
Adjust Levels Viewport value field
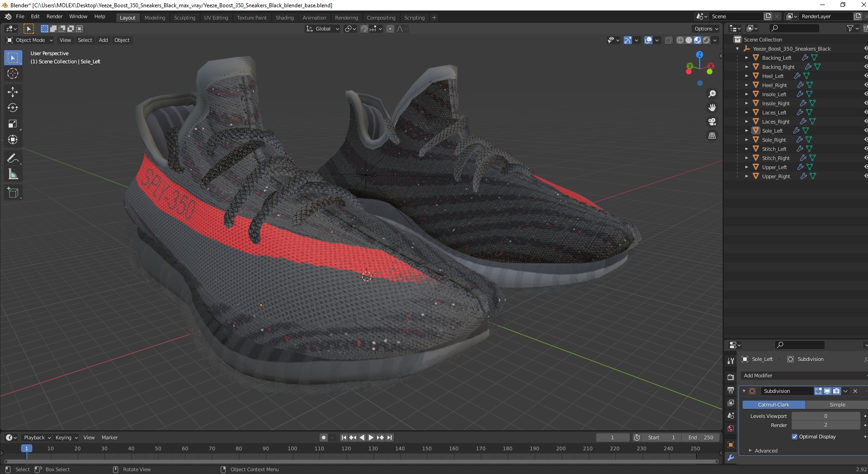(x=826, y=416)
